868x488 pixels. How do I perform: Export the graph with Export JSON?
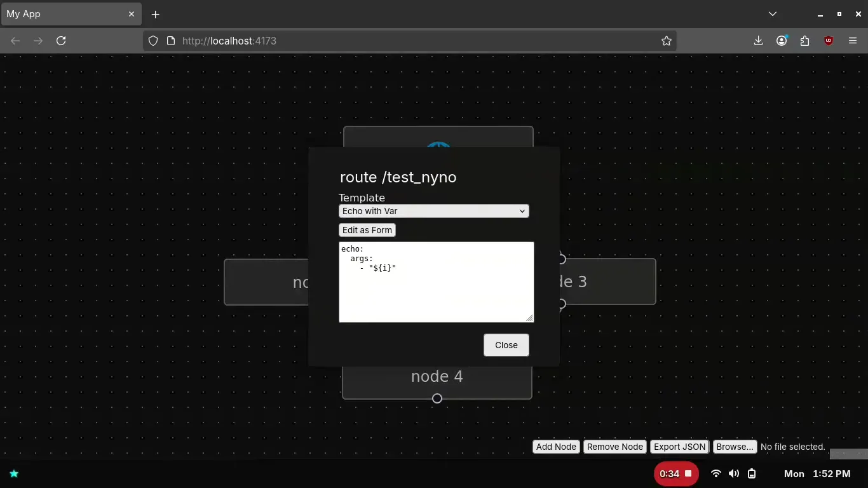tap(679, 447)
